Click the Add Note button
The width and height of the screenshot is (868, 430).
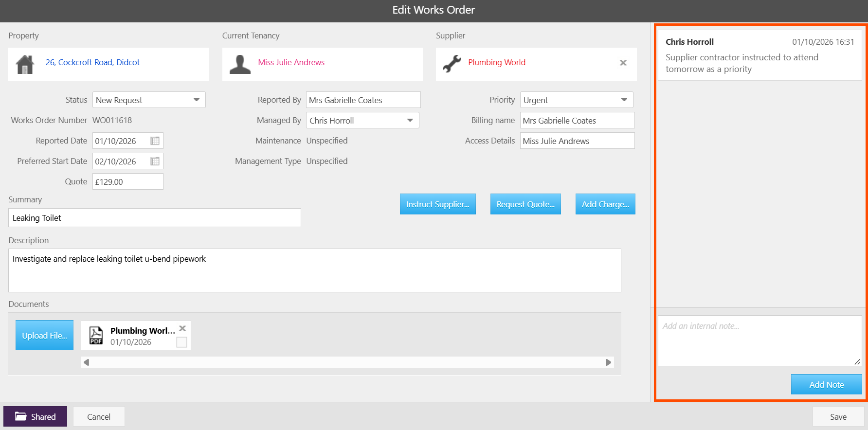[827, 384]
